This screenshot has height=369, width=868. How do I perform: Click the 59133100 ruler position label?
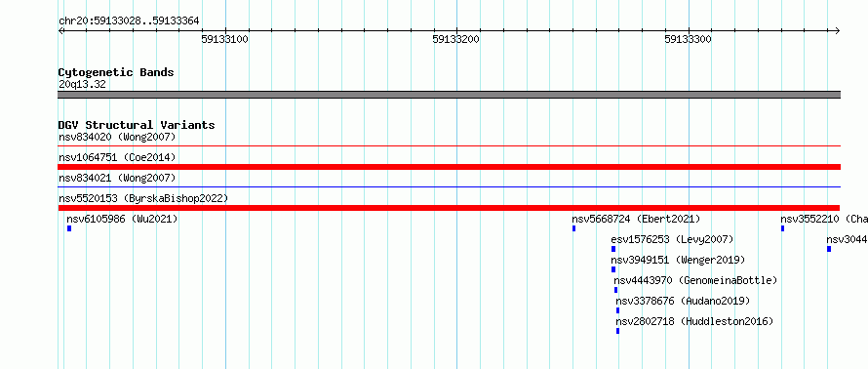point(224,39)
